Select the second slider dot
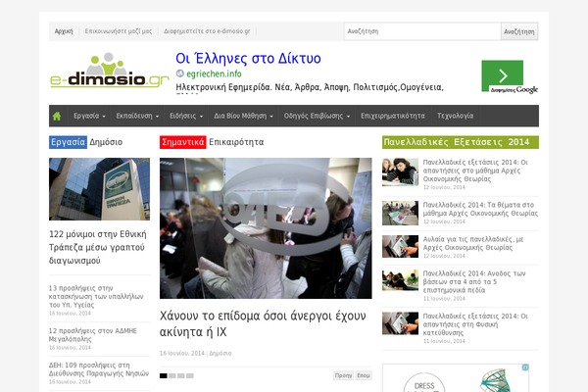This screenshot has width=588, height=392. point(172,376)
